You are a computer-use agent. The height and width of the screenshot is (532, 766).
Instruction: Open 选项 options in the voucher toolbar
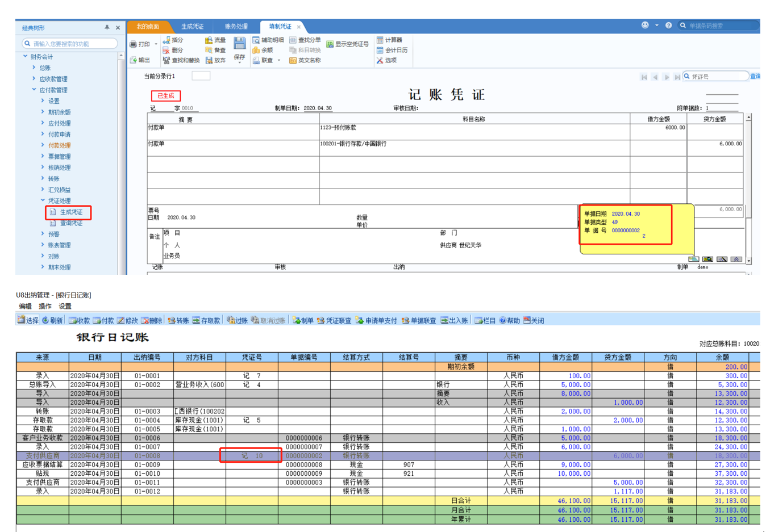tap(386, 60)
